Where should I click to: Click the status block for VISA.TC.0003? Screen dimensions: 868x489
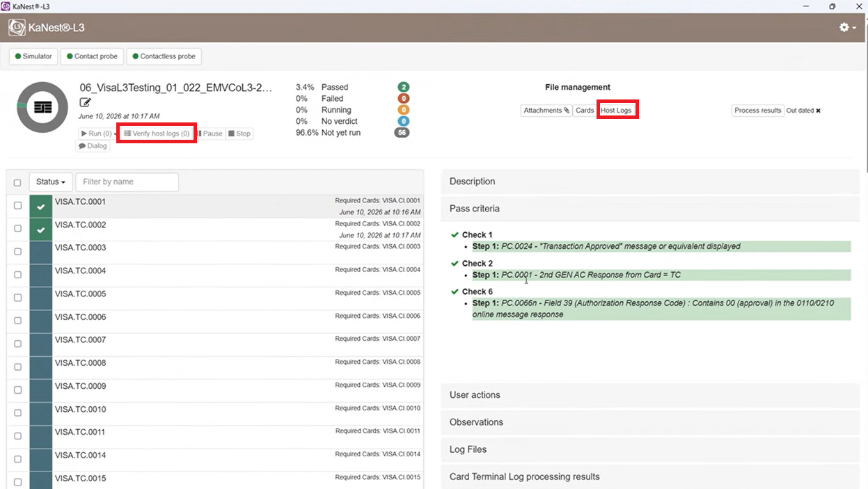(x=41, y=252)
